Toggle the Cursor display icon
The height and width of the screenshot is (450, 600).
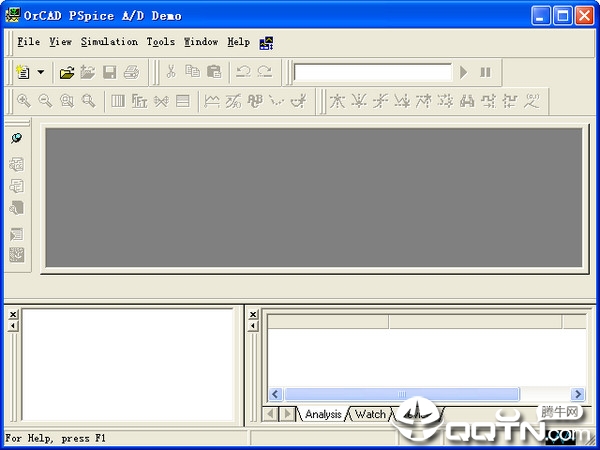tap(298, 101)
